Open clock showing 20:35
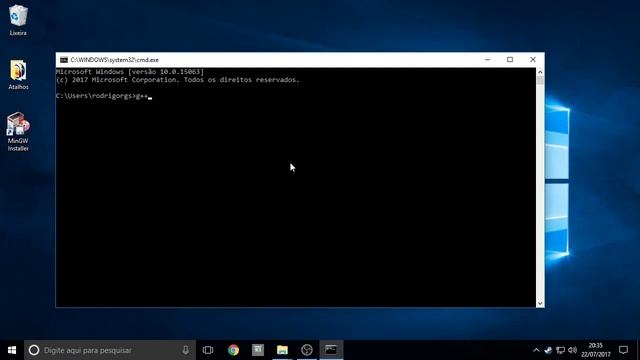 click(596, 350)
